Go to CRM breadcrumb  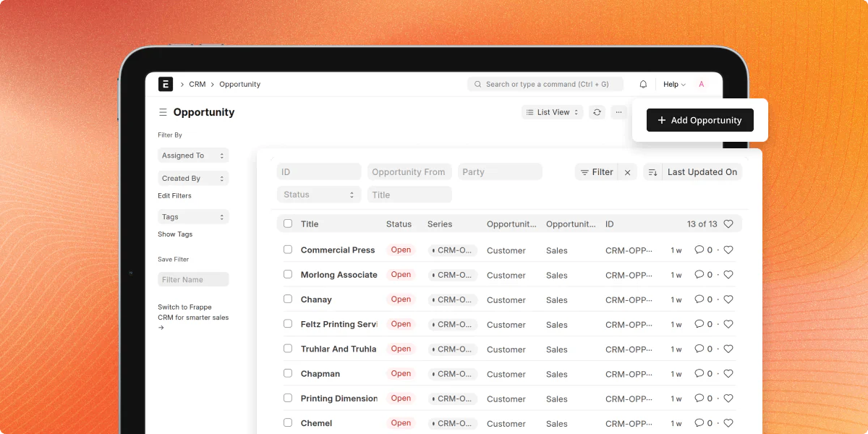pyautogui.click(x=197, y=85)
